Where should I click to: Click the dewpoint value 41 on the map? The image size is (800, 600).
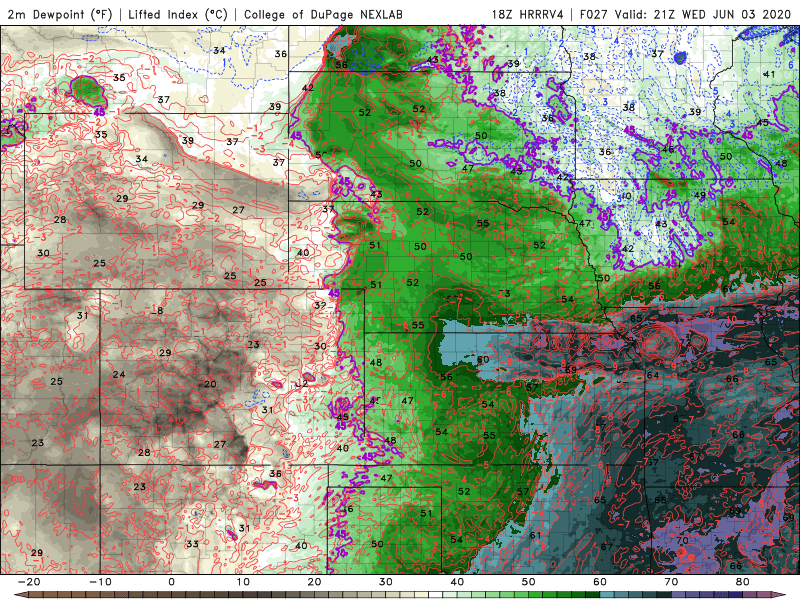point(769,74)
